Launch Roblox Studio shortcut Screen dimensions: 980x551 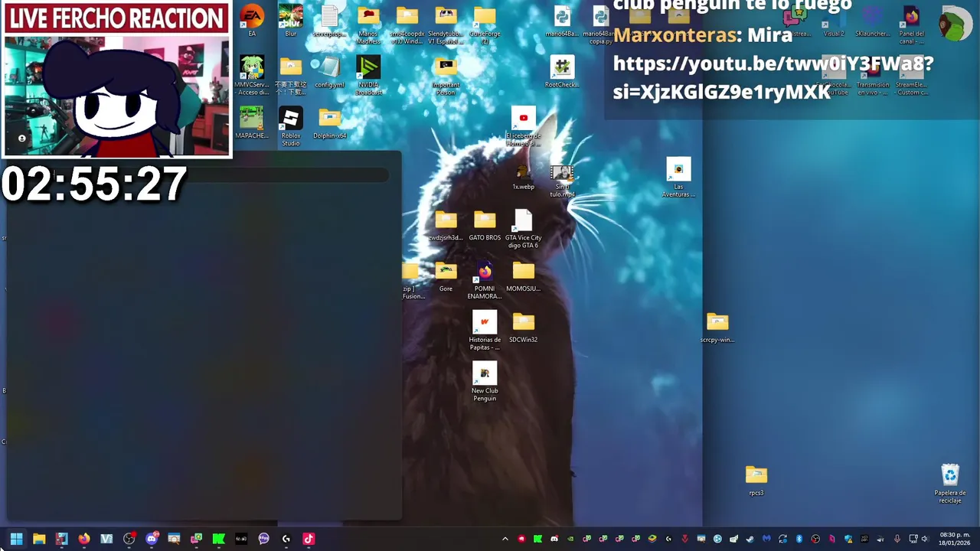[291, 126]
